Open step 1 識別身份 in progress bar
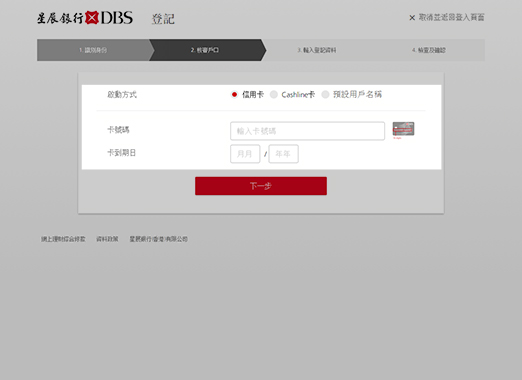 93,50
